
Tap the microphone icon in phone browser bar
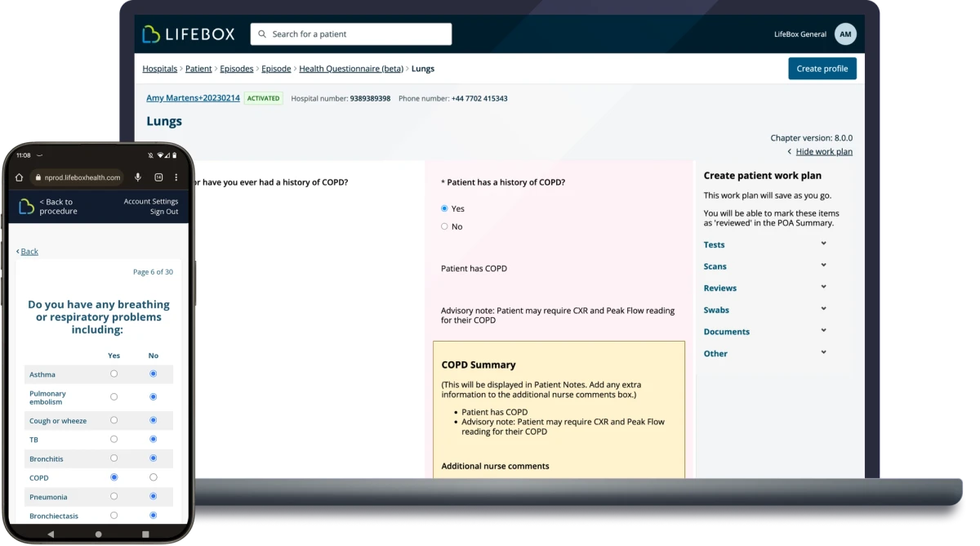click(138, 177)
